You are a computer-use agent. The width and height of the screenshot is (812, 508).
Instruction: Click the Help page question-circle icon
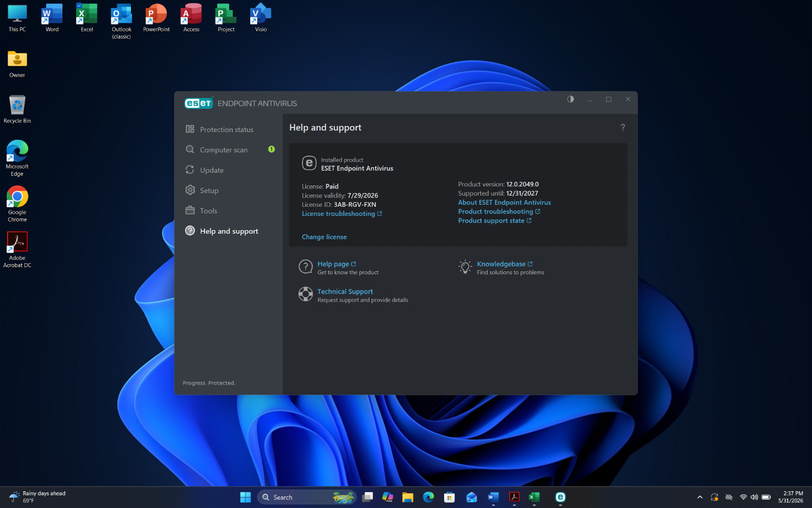coord(306,267)
